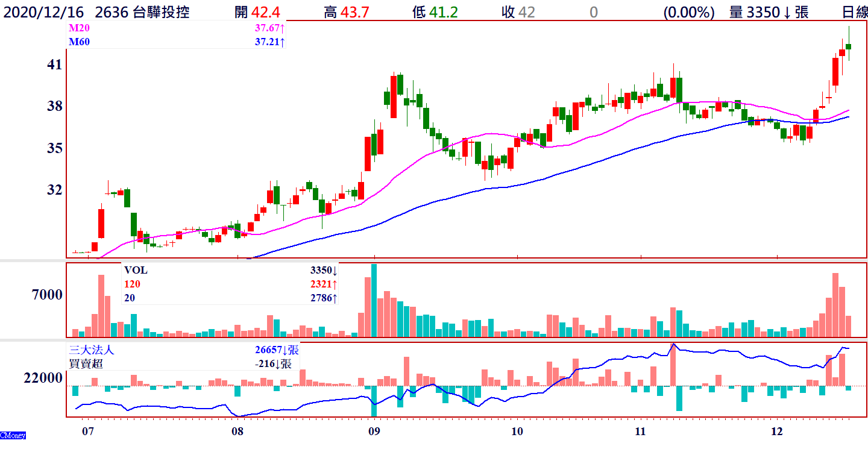
Task: Click the M20 moving average label
Action: [x=79, y=28]
